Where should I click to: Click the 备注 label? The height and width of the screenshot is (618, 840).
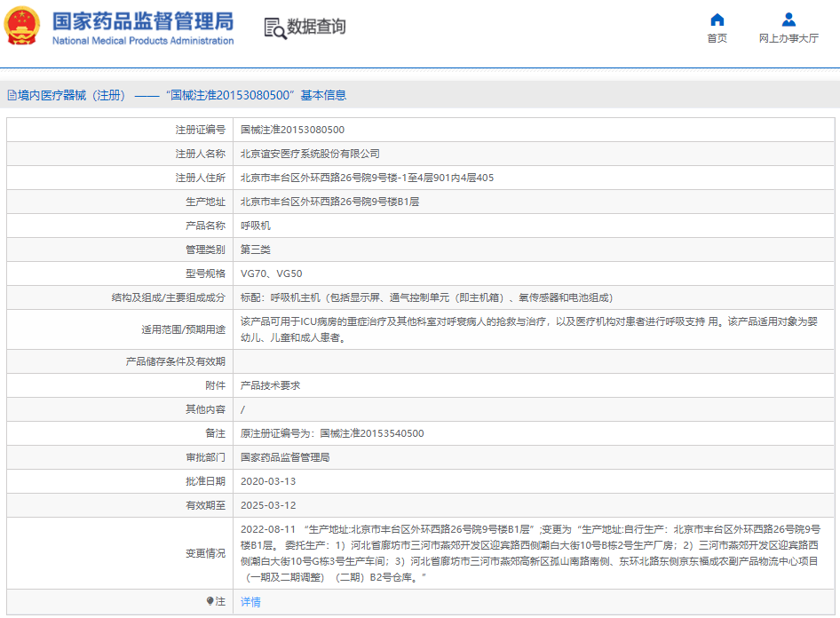(x=216, y=433)
